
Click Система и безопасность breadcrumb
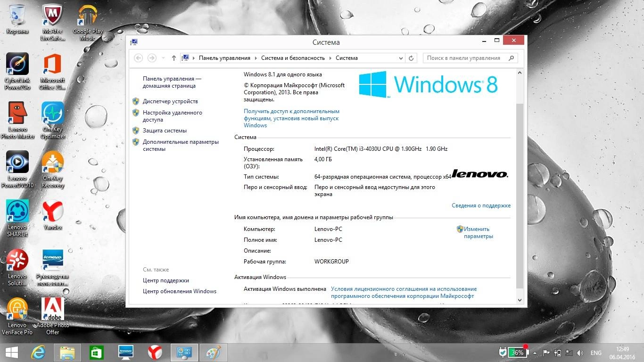(x=293, y=58)
